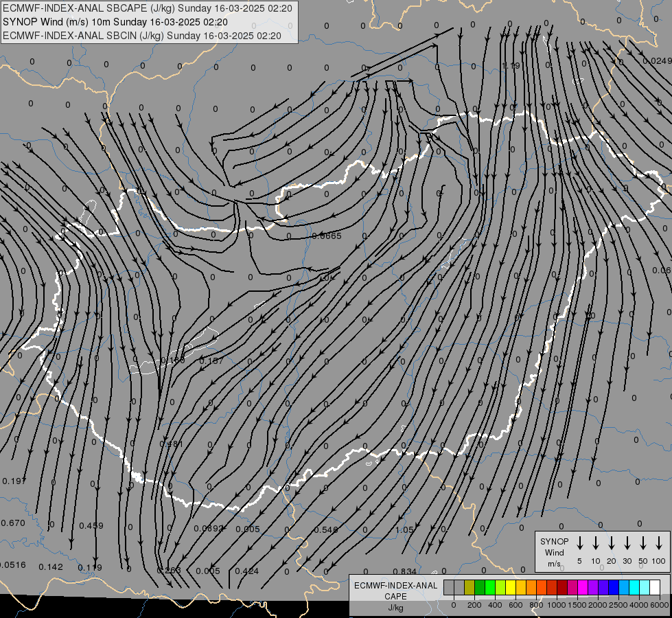Click the map value 0.546
This screenshot has height=618, width=672.
tap(326, 529)
